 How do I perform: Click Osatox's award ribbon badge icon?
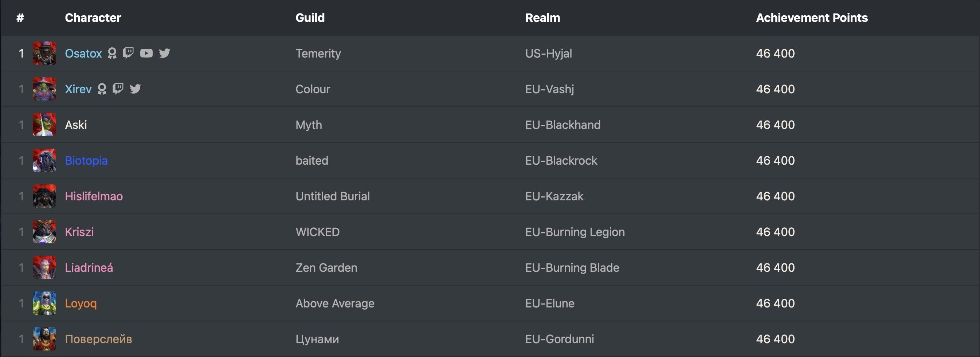[x=112, y=53]
